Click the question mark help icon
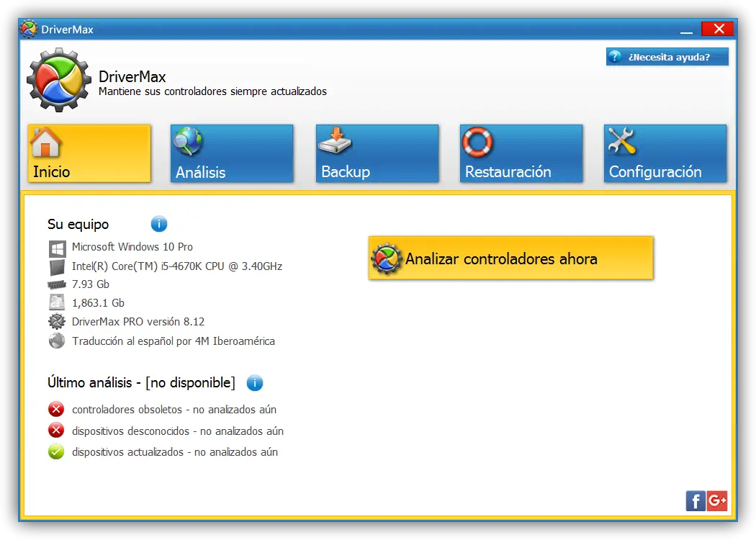Screen dimensions: 756x540 click(x=615, y=57)
